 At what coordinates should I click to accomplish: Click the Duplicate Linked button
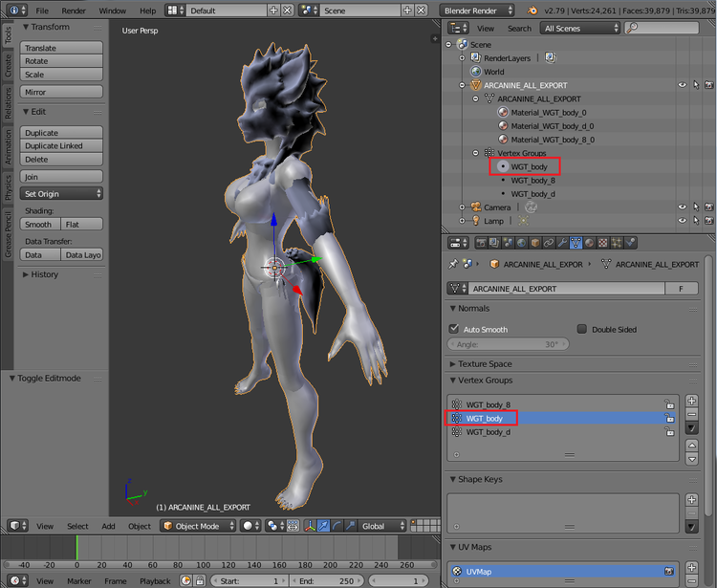(x=61, y=146)
